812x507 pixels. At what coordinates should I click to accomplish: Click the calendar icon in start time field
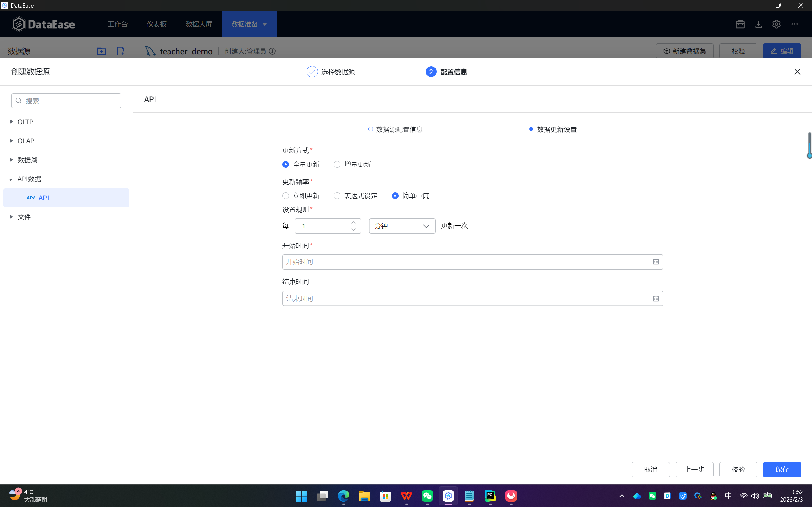click(x=656, y=262)
